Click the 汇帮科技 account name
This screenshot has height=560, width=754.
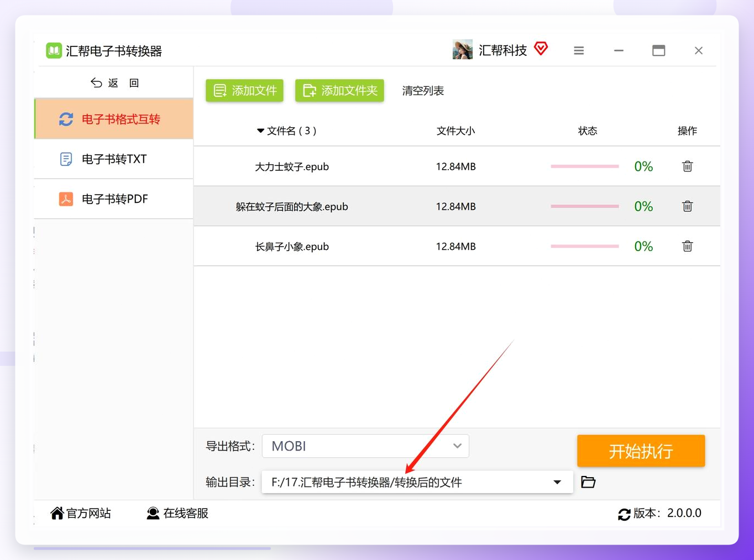502,50
